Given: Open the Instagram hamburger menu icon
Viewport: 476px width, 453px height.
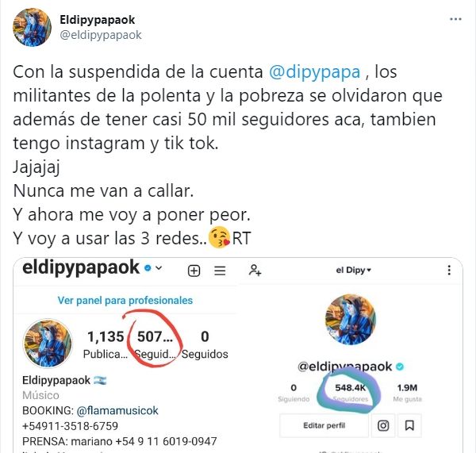Looking at the screenshot, I should [x=220, y=271].
